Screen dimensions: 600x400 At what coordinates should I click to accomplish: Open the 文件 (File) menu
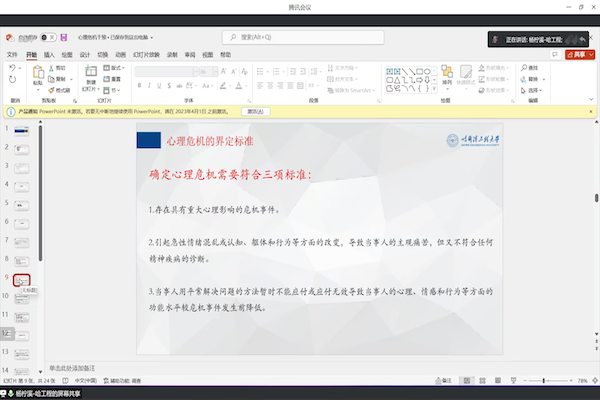12,54
